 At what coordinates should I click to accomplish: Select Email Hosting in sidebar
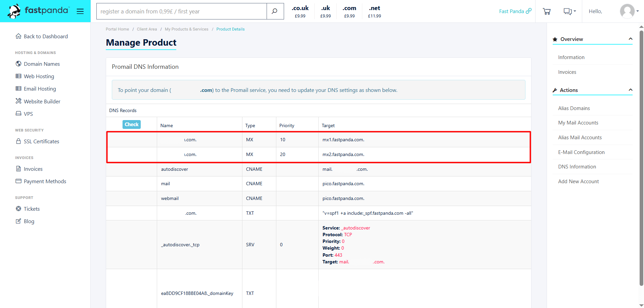tap(40, 89)
